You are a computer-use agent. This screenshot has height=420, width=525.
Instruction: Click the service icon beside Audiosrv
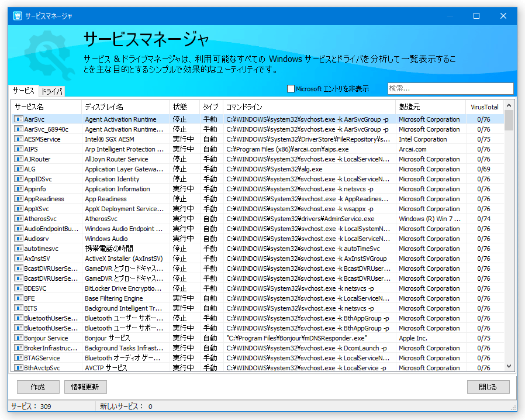coord(18,239)
